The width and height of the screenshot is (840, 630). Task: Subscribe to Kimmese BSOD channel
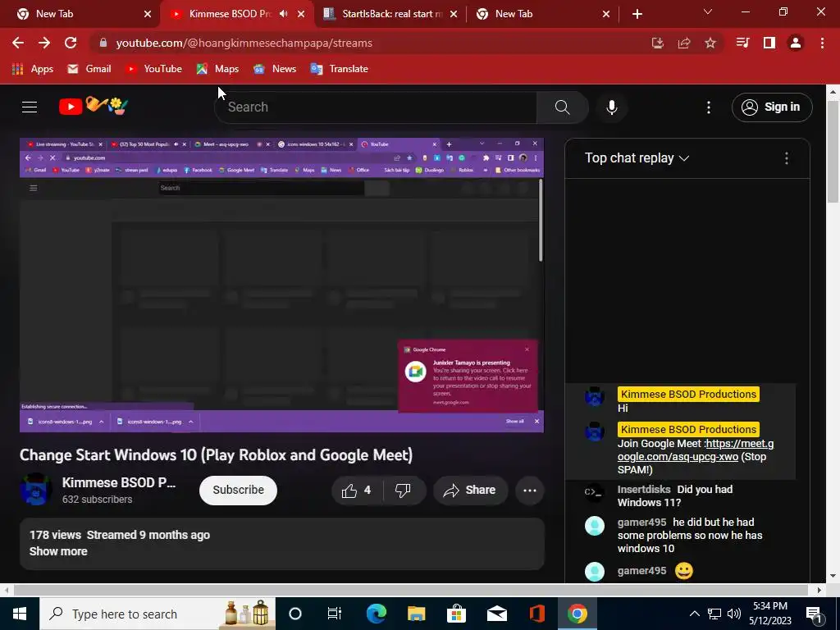pyautogui.click(x=239, y=491)
